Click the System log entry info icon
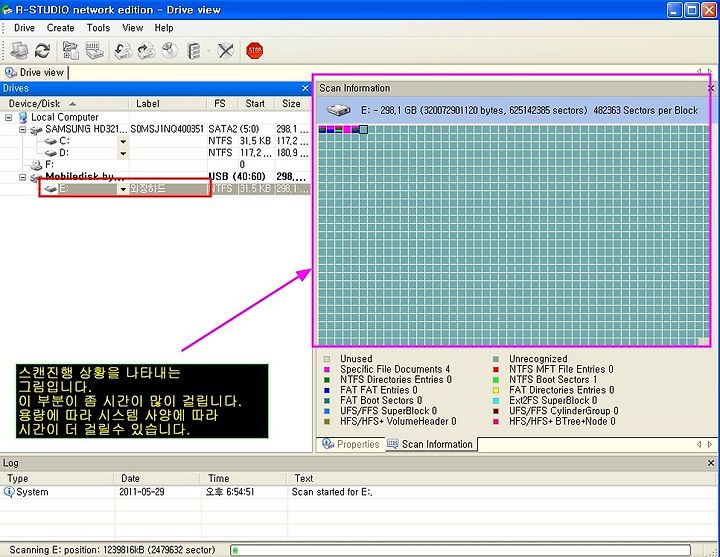Image resolution: width=720 pixels, height=557 pixels. click(x=9, y=492)
